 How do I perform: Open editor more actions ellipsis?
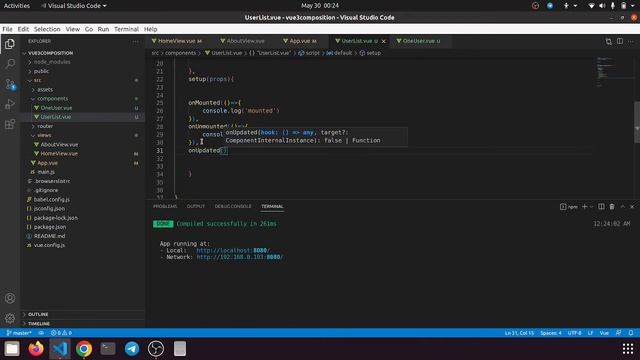tap(631, 41)
